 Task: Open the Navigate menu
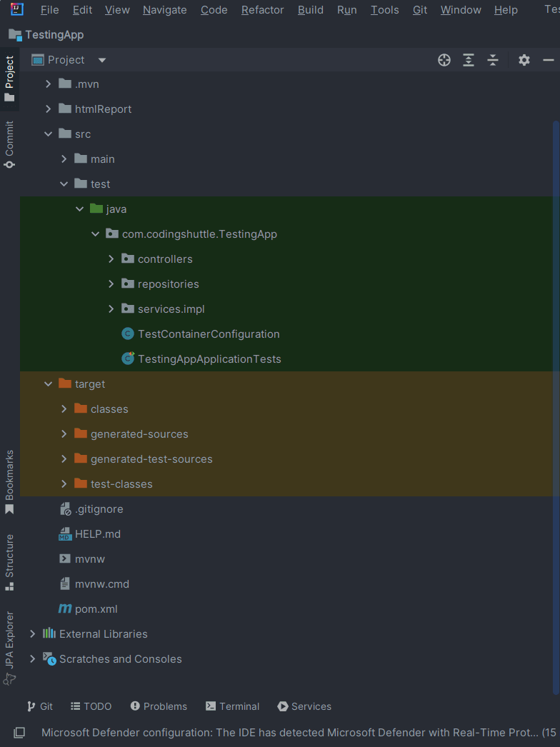(x=164, y=10)
